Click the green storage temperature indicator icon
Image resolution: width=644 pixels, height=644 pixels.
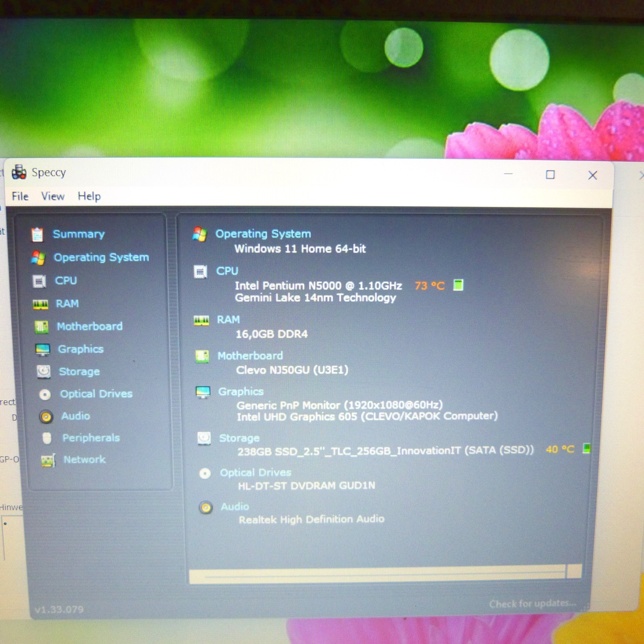[586, 448]
